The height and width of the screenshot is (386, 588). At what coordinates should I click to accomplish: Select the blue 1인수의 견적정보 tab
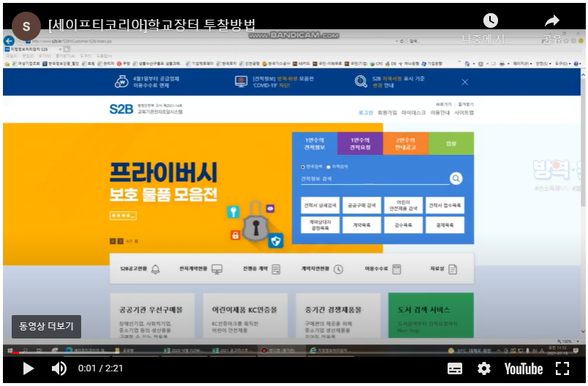click(x=314, y=143)
